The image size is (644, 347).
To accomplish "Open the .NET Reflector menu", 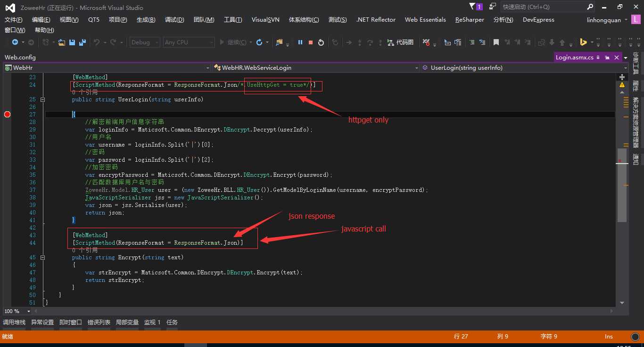I will 376,20.
